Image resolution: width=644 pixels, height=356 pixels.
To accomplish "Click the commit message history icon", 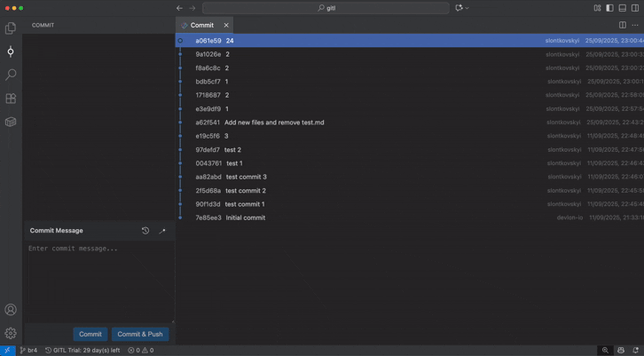I will 145,231.
